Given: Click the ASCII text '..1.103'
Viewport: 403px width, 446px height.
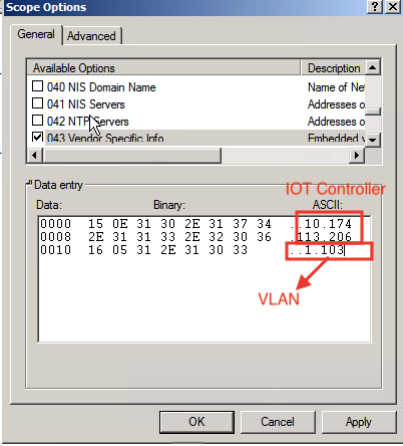Looking at the screenshot, I should click(x=317, y=250).
